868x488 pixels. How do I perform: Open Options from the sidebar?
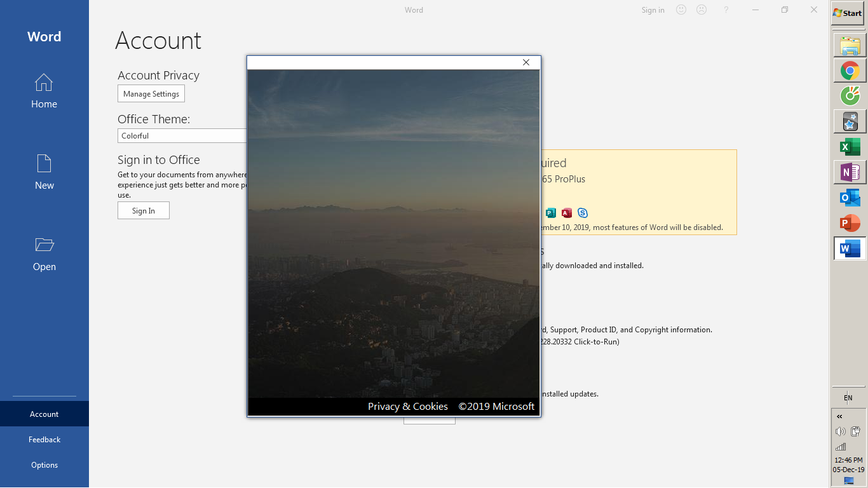tap(44, 465)
